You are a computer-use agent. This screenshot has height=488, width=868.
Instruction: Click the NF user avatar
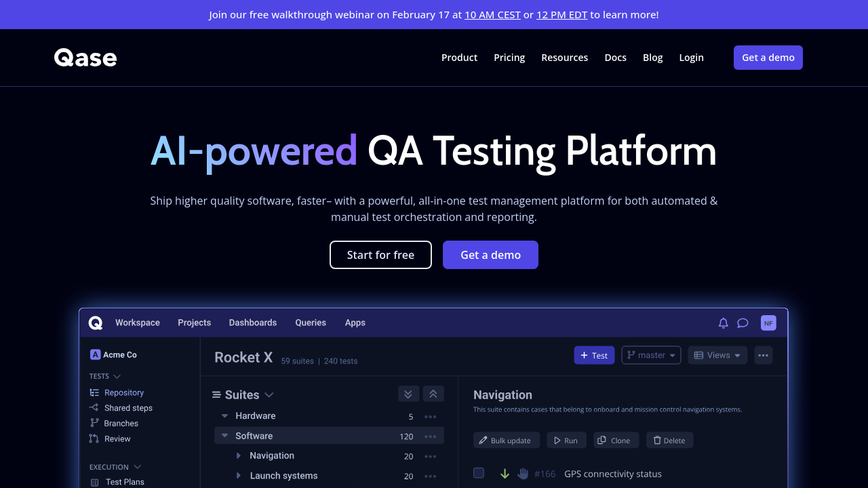pos(768,323)
